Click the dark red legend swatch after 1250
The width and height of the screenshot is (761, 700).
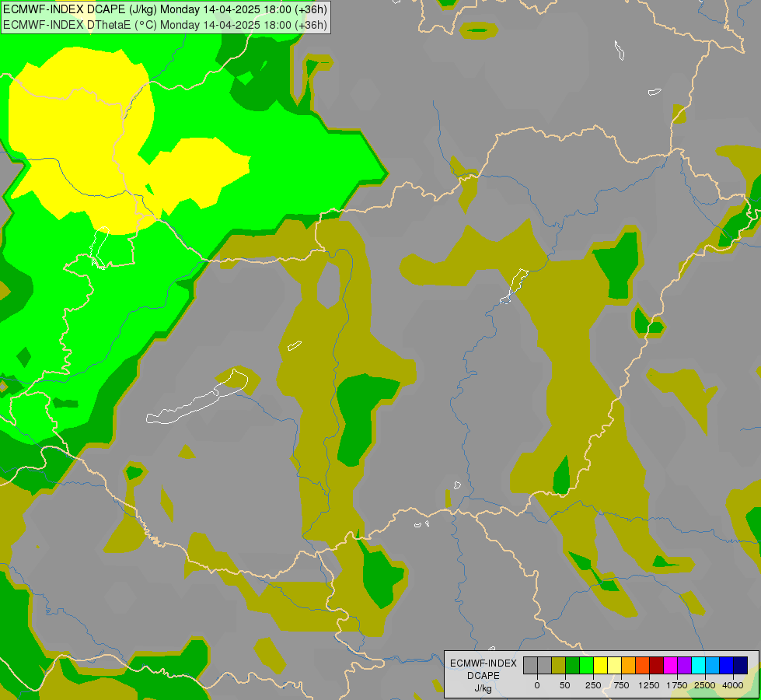coord(657,665)
